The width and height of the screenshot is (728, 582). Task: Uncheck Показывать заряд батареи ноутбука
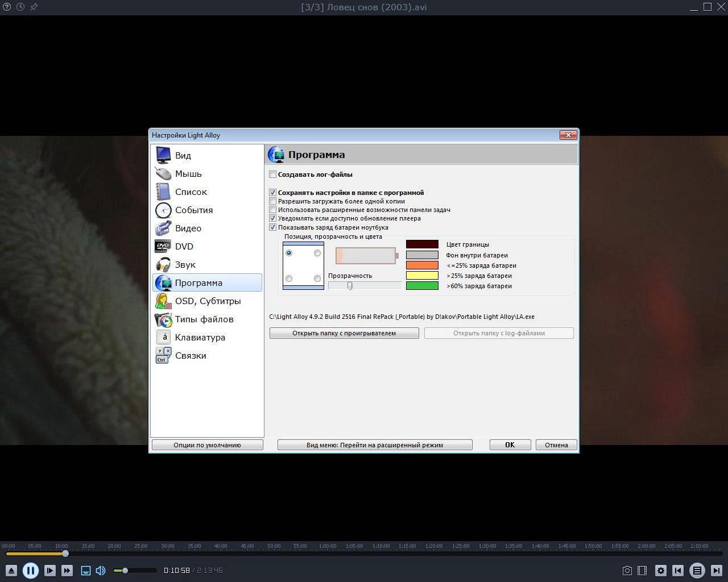273,227
